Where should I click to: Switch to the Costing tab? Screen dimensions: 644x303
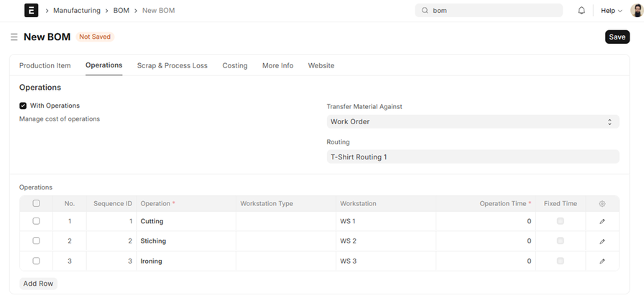(x=234, y=65)
